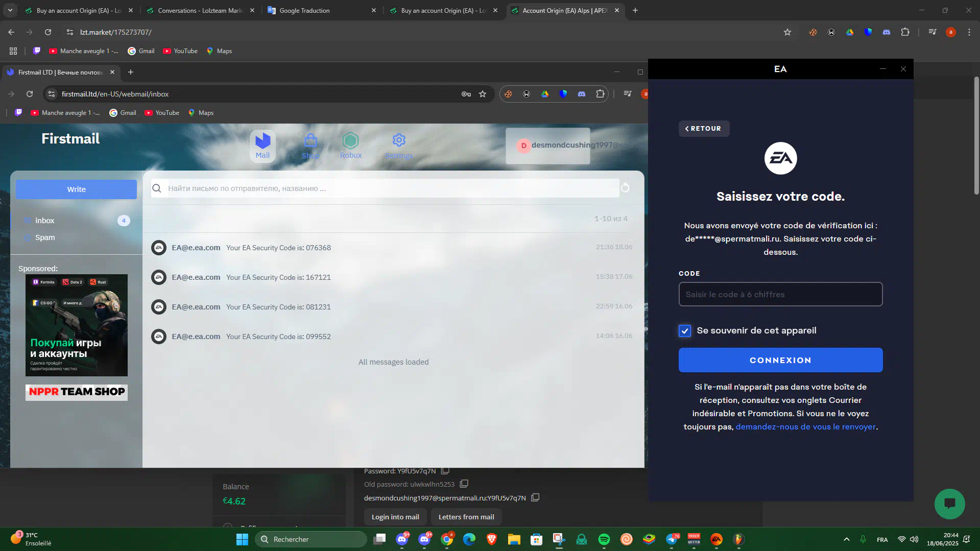Click the 6-digit code input field

click(x=780, y=294)
